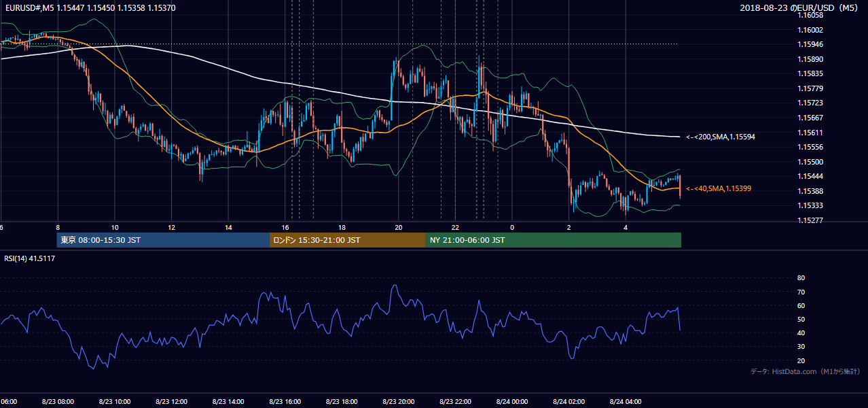Click RSI scale label 70

click(x=801, y=292)
